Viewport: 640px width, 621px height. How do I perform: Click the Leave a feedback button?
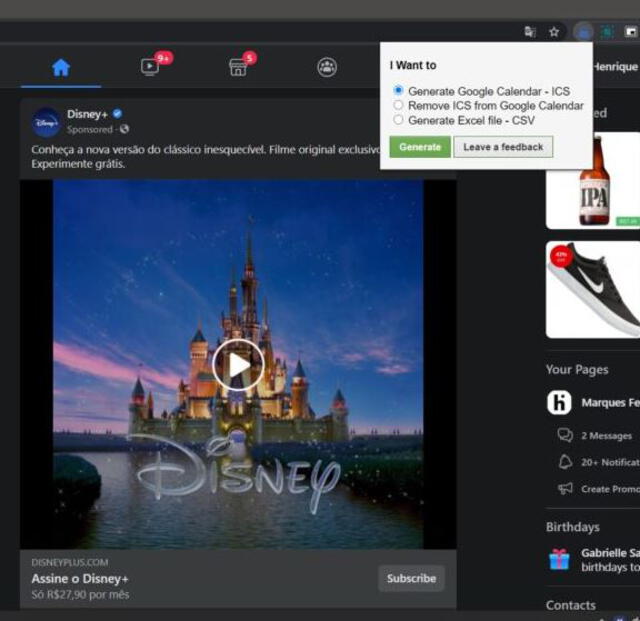[503, 147]
